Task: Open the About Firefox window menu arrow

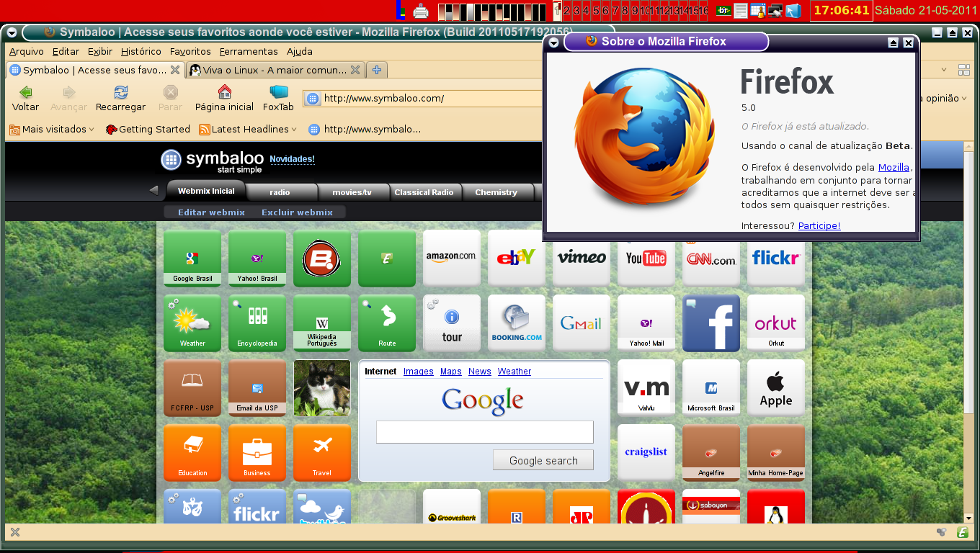Action: pyautogui.click(x=553, y=42)
